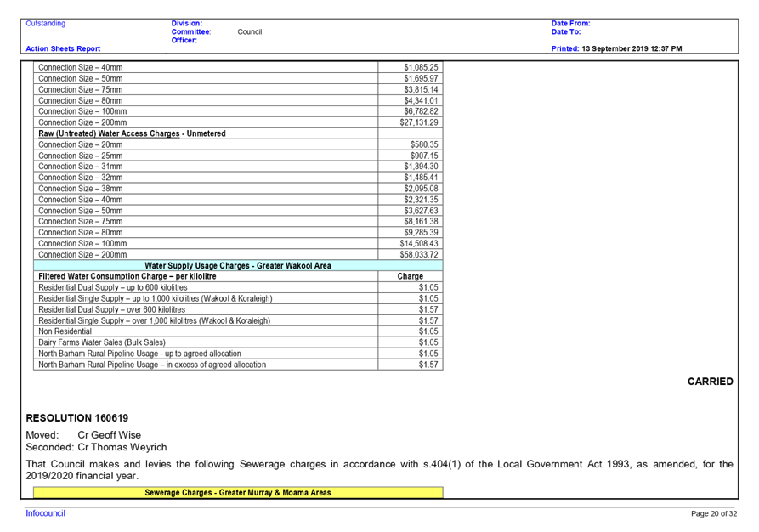Click the Council committee value
759x532 pixels.
[250, 32]
